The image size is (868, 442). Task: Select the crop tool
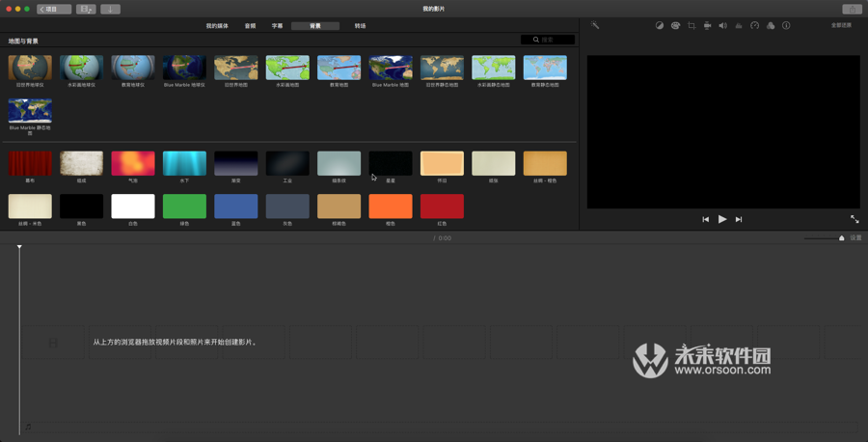coord(692,26)
